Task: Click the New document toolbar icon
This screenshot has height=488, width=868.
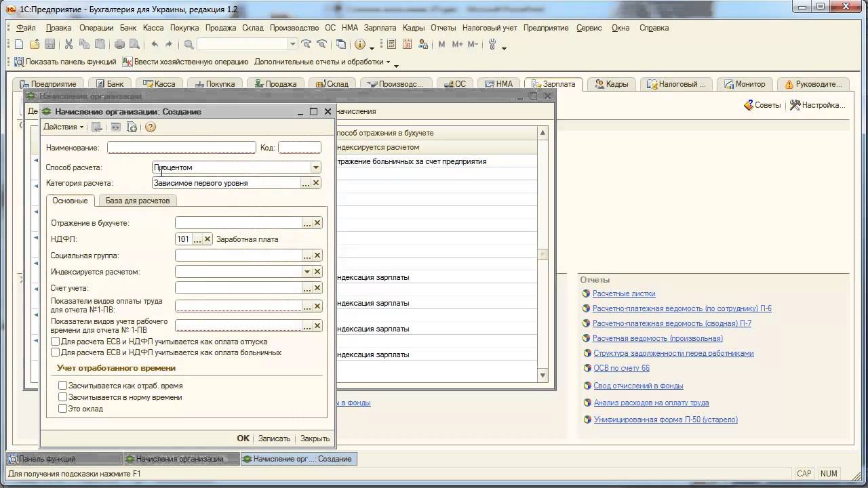Action: pos(19,44)
